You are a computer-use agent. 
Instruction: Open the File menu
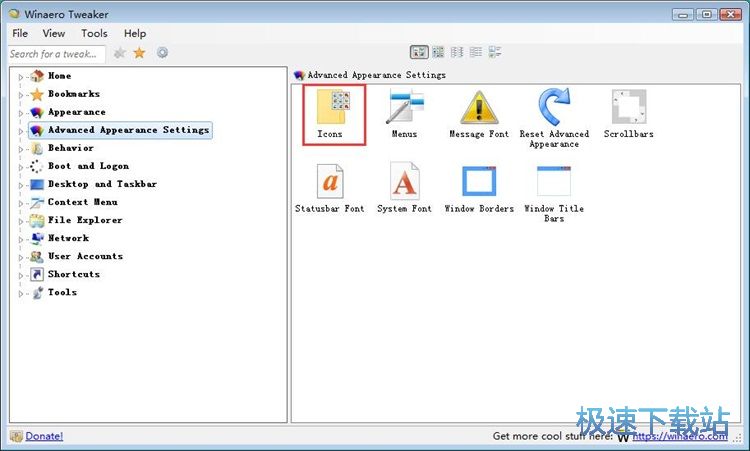pos(20,33)
